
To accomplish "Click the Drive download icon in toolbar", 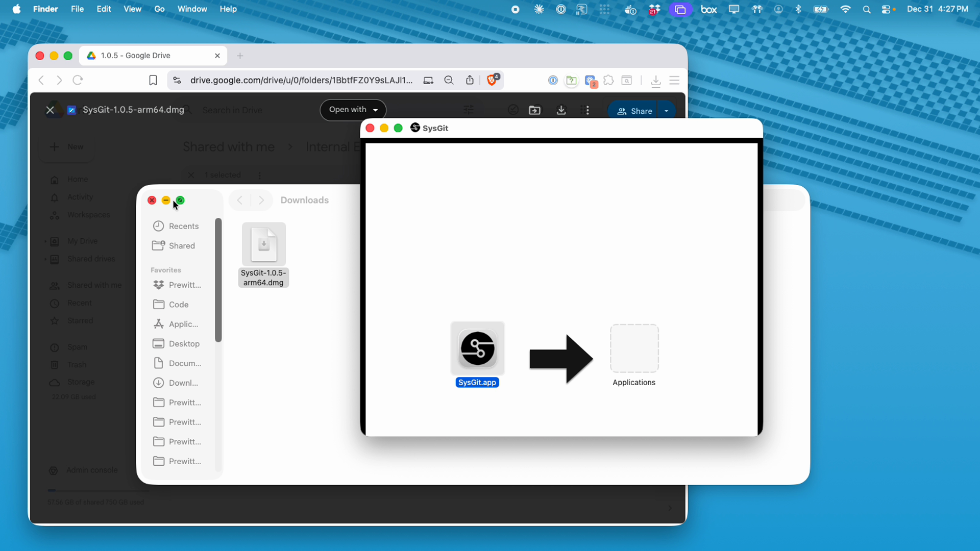I will tap(561, 110).
